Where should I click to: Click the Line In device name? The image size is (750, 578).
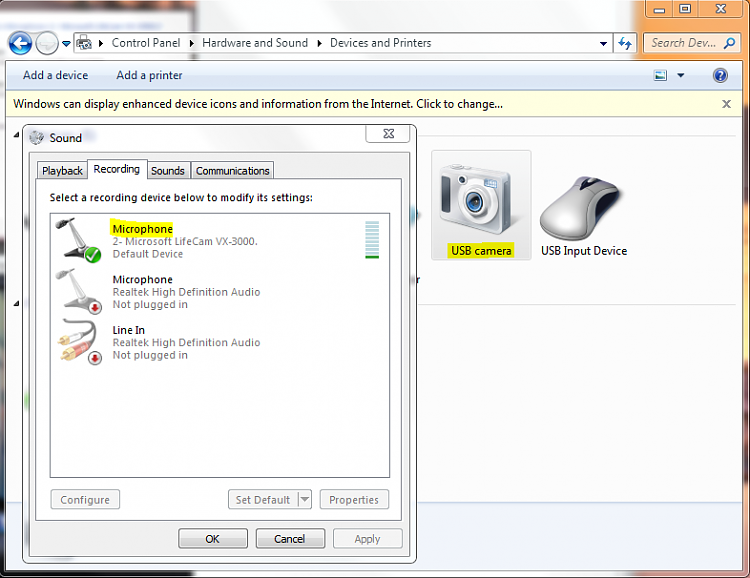pyautogui.click(x=129, y=330)
